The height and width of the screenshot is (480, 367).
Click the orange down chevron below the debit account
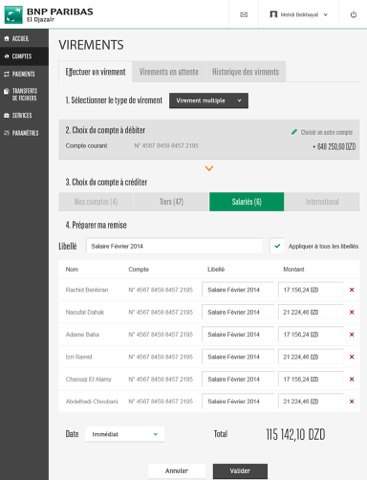coord(209,168)
